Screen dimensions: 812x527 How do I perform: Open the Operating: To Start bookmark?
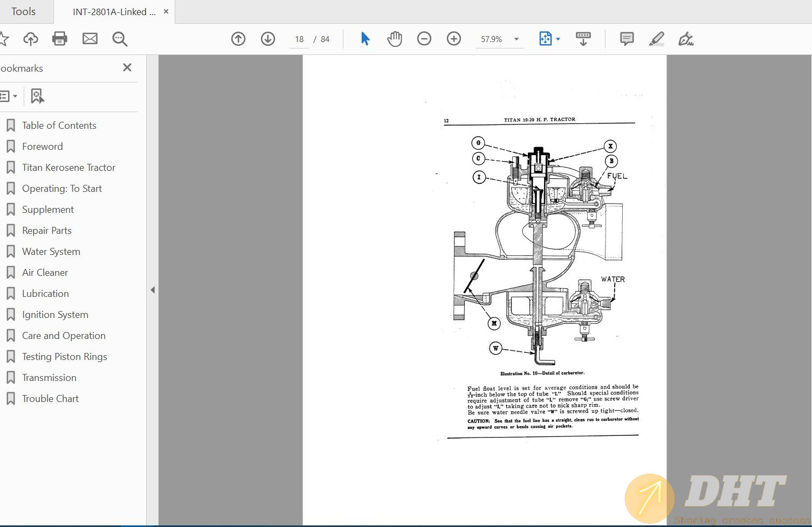coord(61,189)
